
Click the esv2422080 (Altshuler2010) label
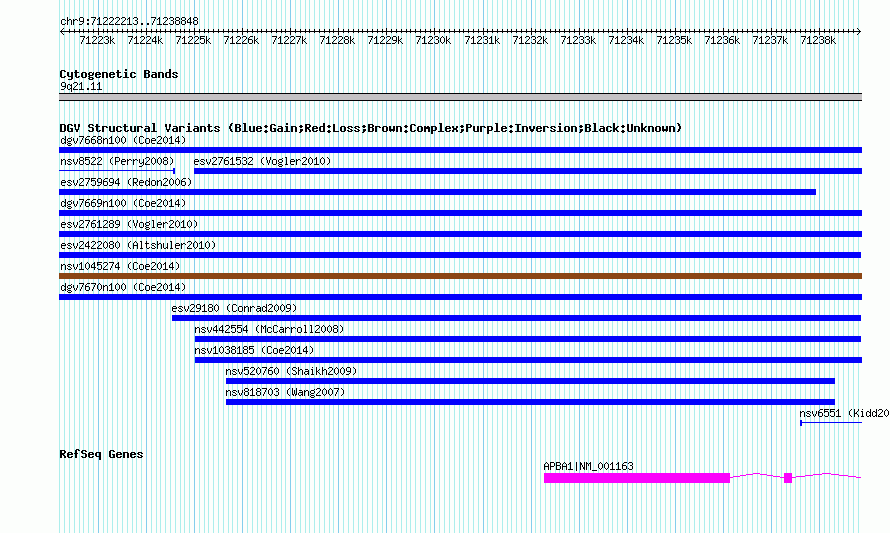[x=138, y=245]
